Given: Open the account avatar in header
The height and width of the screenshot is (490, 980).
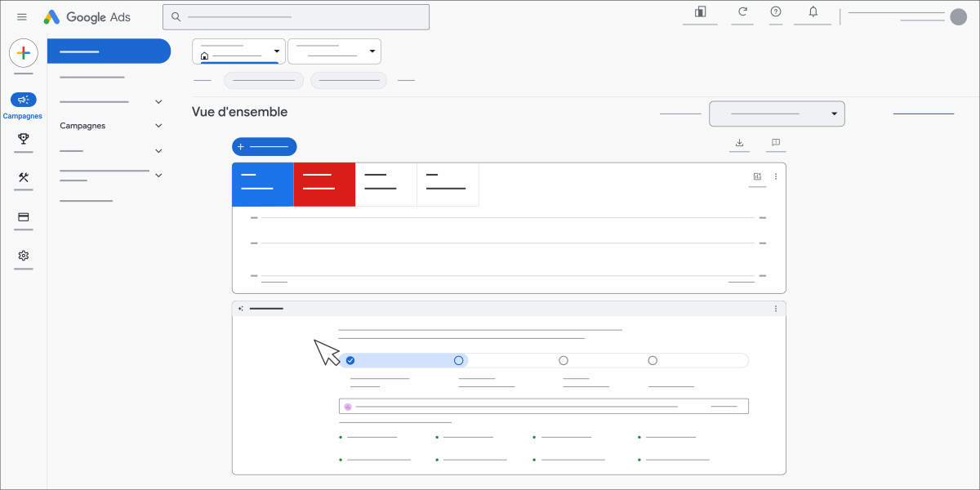Looking at the screenshot, I should 959,16.
